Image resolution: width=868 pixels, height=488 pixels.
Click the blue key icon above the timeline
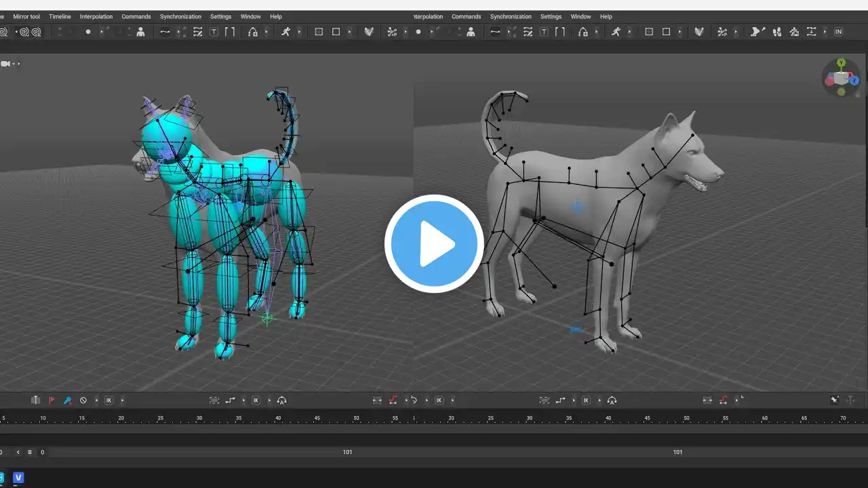[67, 401]
